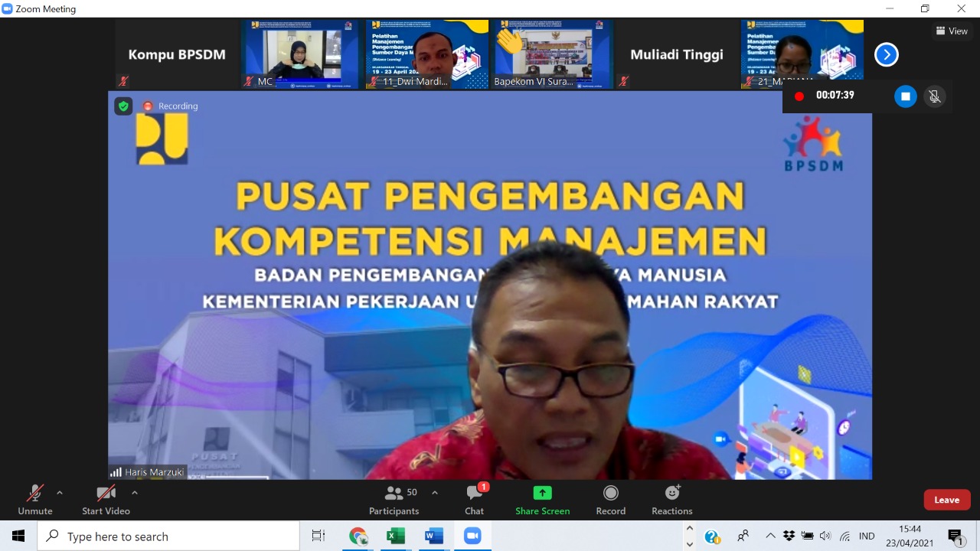Click the red record dot indicator
980x551 pixels.
799,96
